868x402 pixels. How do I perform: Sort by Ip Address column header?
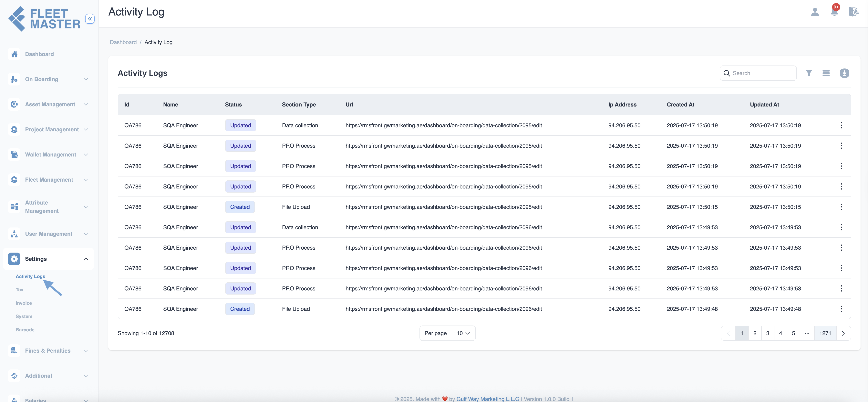coord(622,105)
